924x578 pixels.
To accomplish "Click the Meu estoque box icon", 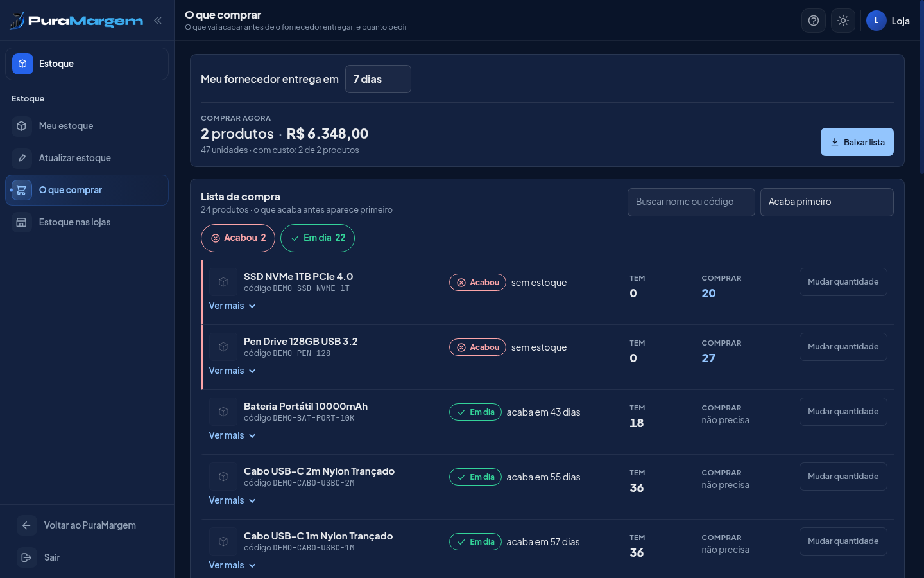I will click(22, 126).
